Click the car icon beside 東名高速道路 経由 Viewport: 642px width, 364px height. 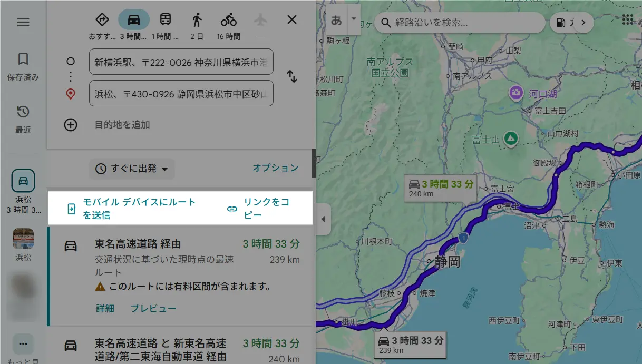click(x=71, y=245)
